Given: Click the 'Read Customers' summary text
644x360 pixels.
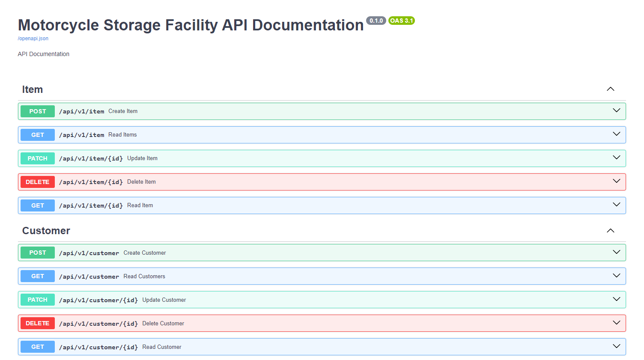Looking at the screenshot, I should pyautogui.click(x=144, y=277).
